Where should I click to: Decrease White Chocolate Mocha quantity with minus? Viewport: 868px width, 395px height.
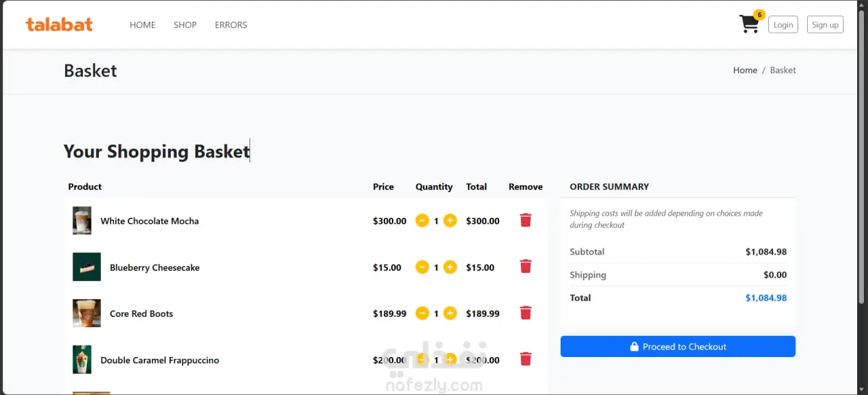tap(422, 221)
